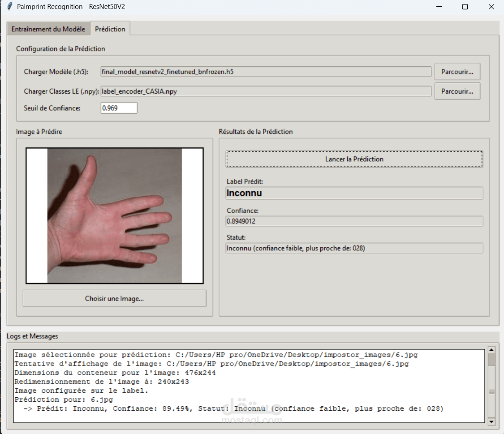Select the Confiance value 0.8949012
Viewport: 504px width, 434px height.
click(x=354, y=221)
